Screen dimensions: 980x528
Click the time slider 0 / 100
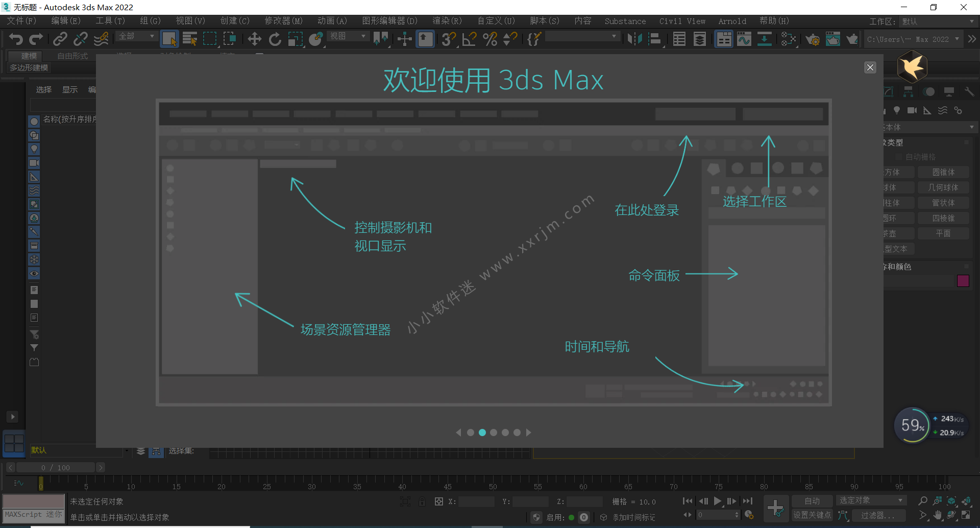(x=56, y=467)
